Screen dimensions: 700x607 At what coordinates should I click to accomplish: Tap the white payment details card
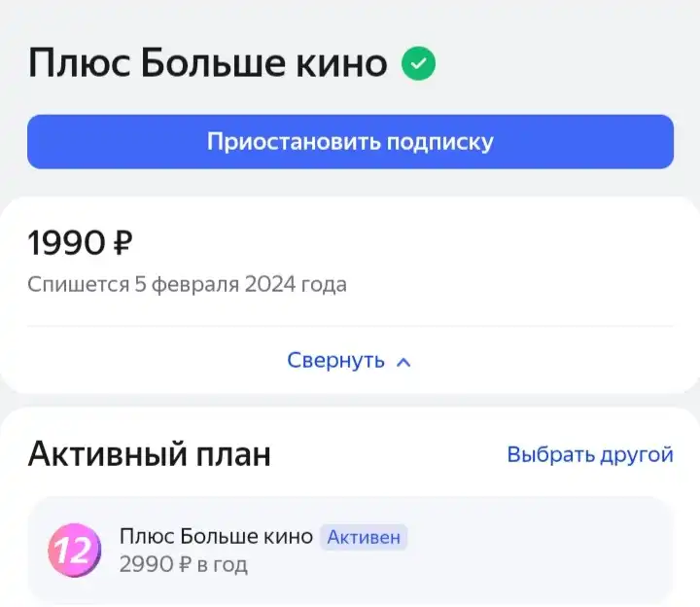350,295
